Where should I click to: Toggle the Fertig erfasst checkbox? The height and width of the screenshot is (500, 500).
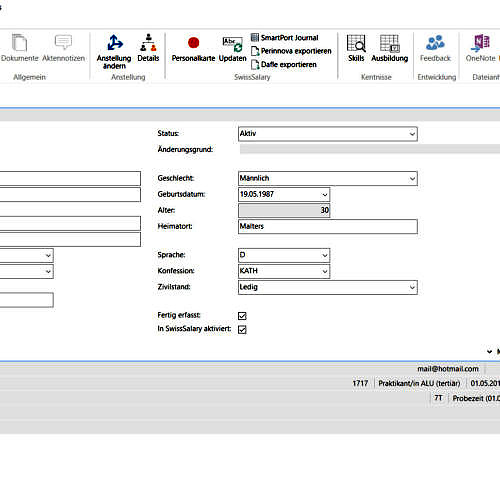242,316
